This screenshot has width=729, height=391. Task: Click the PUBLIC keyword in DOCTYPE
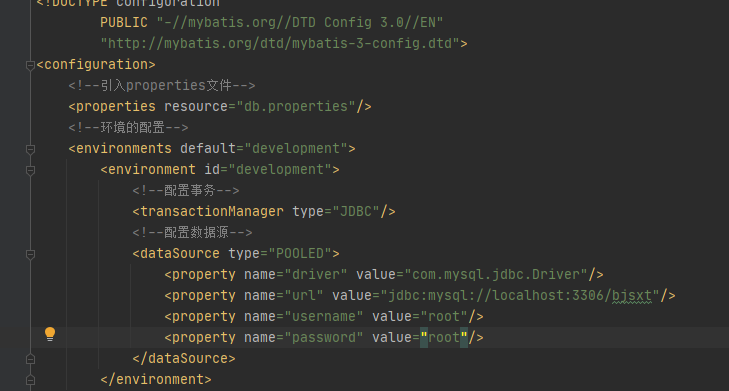124,22
